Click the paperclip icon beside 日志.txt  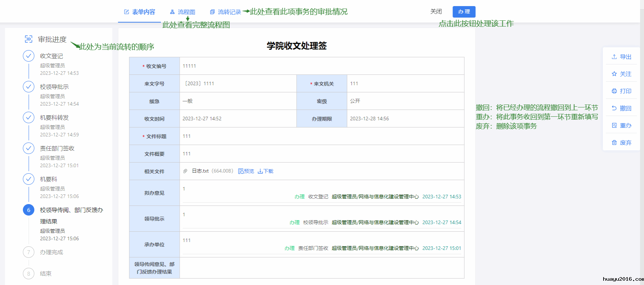(x=185, y=171)
